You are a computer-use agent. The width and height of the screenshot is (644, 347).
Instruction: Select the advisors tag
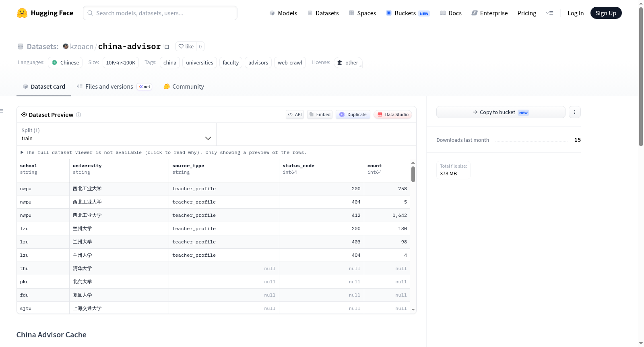click(258, 62)
